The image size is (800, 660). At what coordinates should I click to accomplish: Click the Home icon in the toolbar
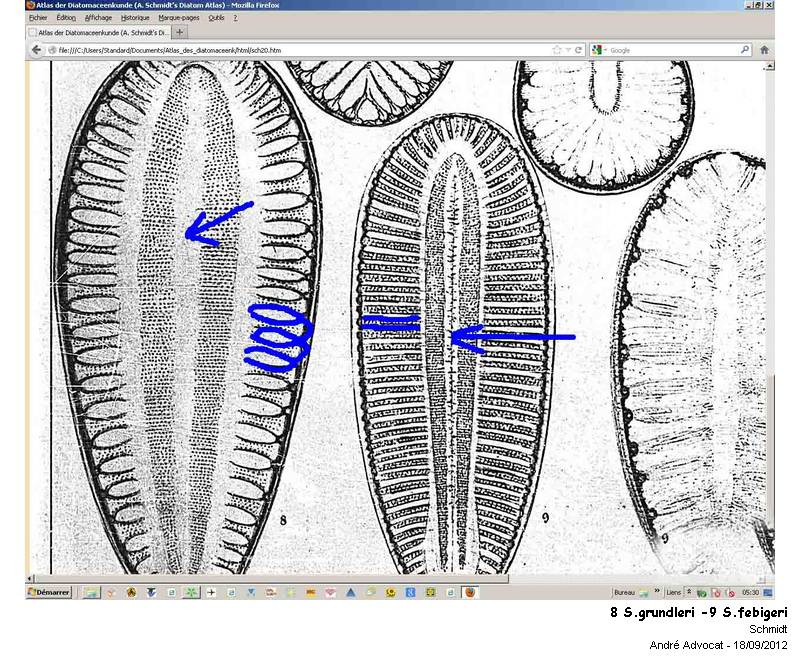coord(764,49)
